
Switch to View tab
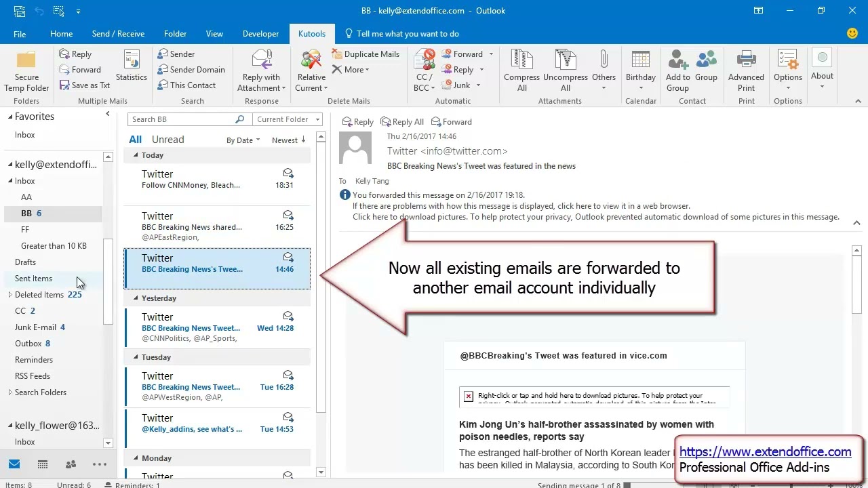(214, 34)
